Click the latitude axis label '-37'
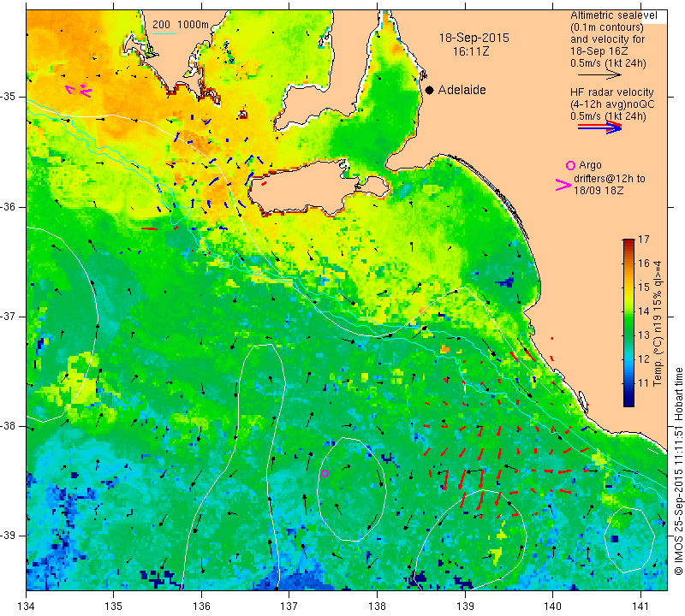The width and height of the screenshot is (685, 616). [9, 316]
